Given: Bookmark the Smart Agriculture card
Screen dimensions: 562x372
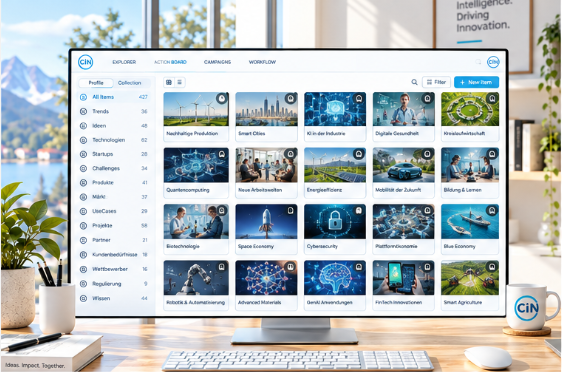Looking at the screenshot, I should [x=492, y=267].
